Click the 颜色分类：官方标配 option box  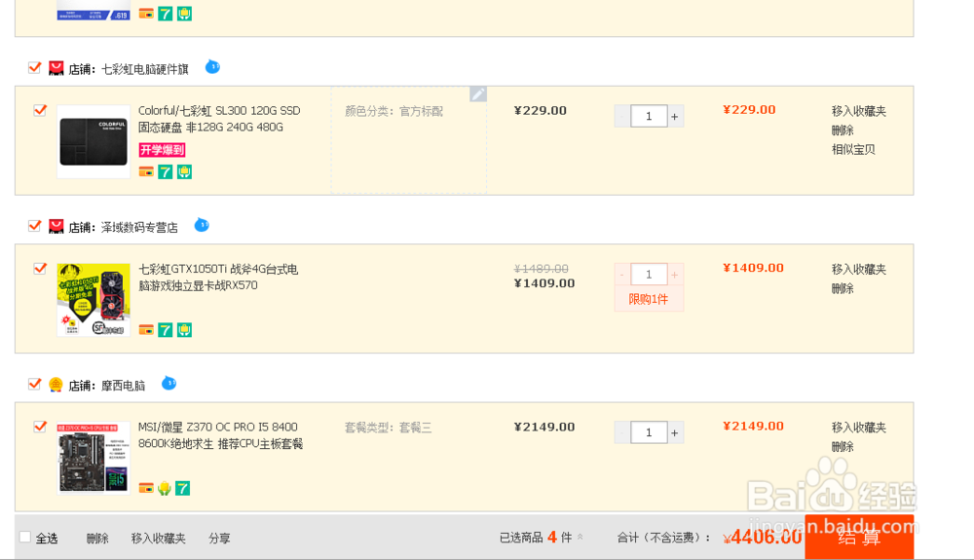click(409, 139)
